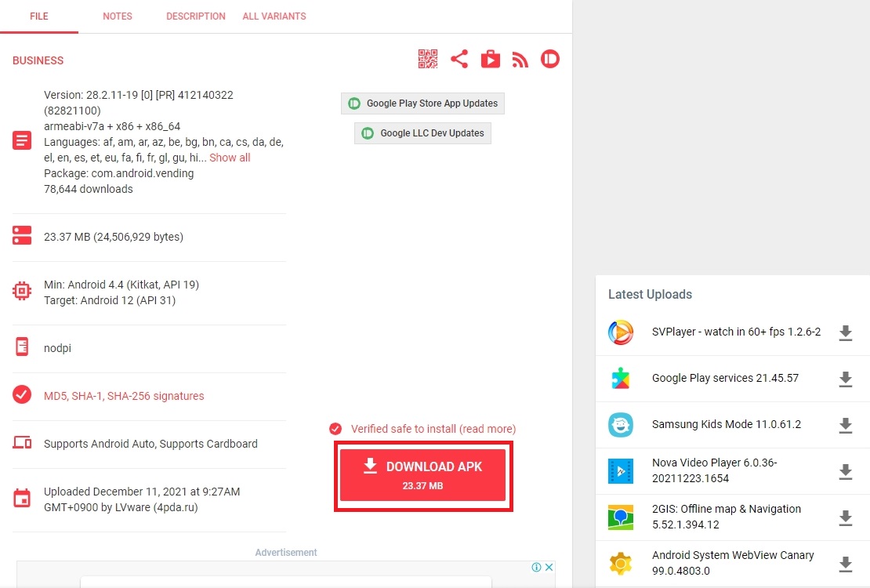This screenshot has width=870, height=588.
Task: Click the Min Android 4.4 Kitkat text
Action: tap(121, 285)
